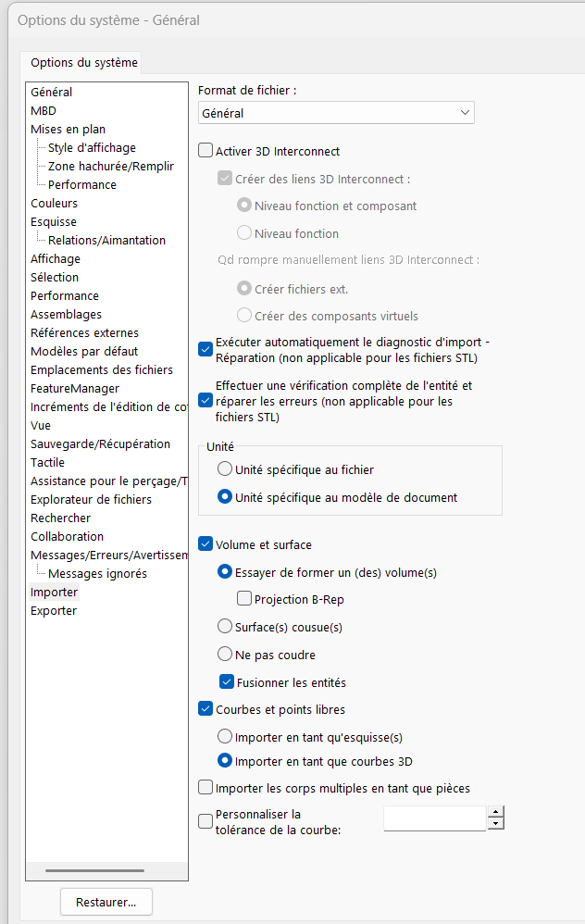This screenshot has height=924, width=585.
Task: Click the Restaurer... button
Action: click(106, 902)
